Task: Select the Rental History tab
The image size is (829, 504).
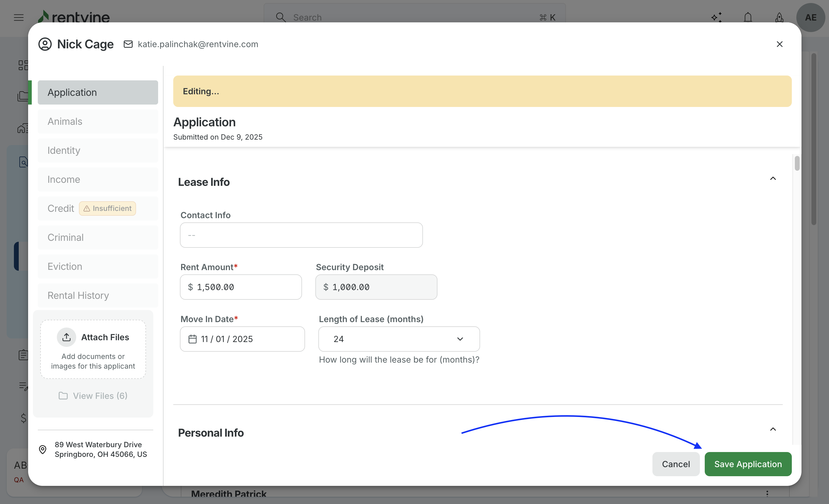Action: click(x=98, y=295)
